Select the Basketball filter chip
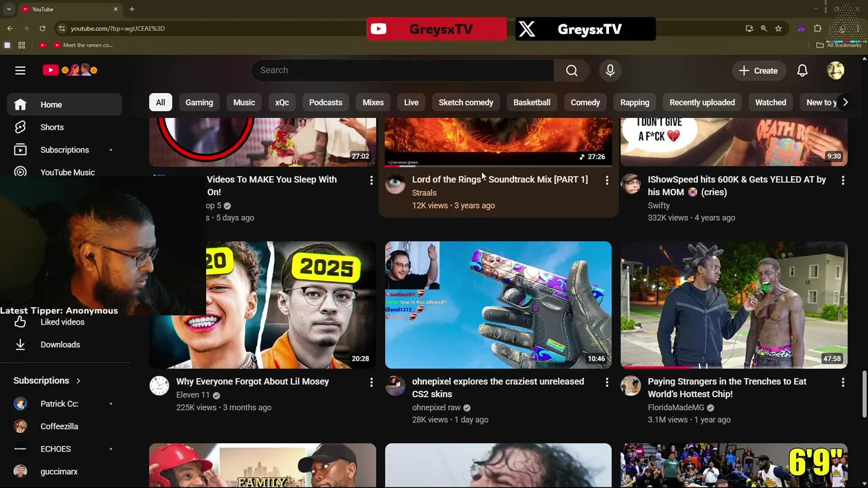The image size is (868, 488). (x=532, y=102)
